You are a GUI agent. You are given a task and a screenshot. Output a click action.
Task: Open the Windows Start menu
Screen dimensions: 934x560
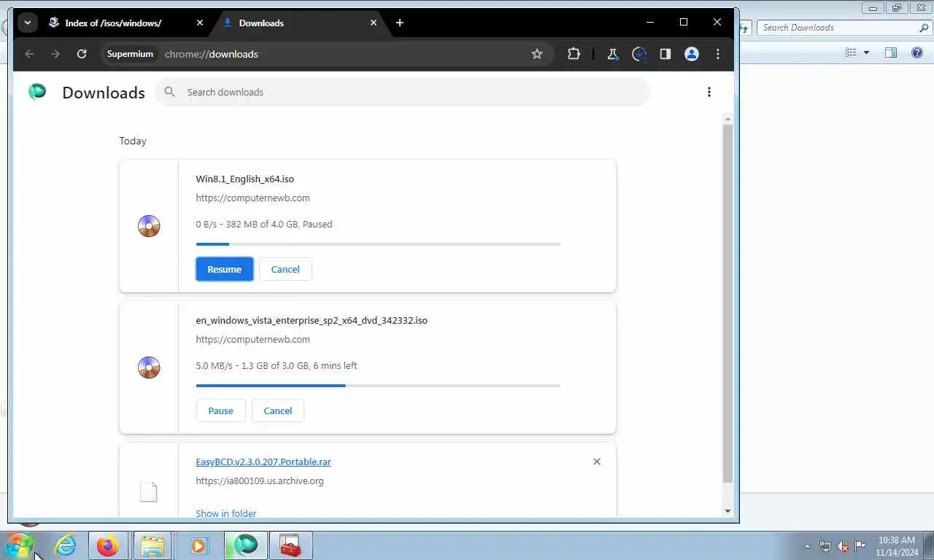point(19,545)
